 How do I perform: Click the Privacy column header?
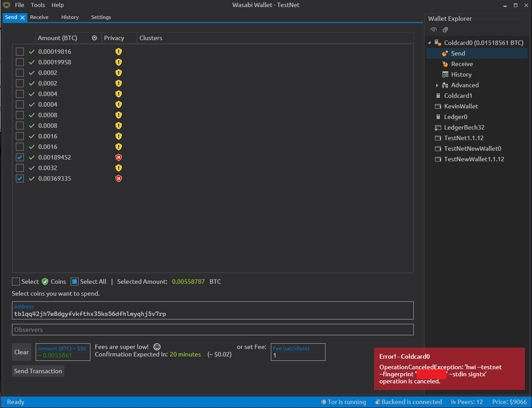pos(120,38)
